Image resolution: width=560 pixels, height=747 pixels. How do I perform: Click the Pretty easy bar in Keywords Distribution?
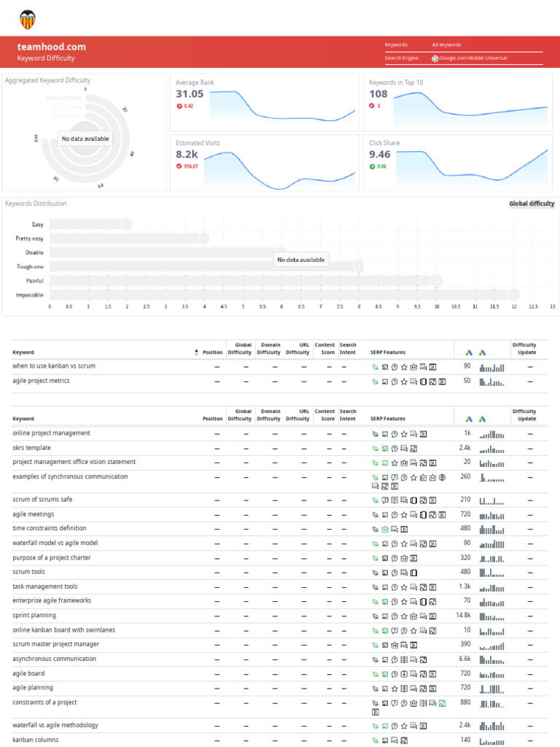(x=129, y=239)
